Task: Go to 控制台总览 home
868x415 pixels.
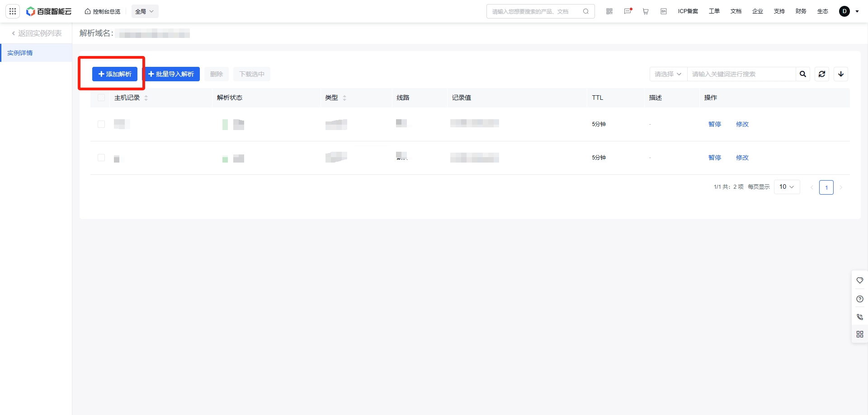Action: click(x=103, y=11)
